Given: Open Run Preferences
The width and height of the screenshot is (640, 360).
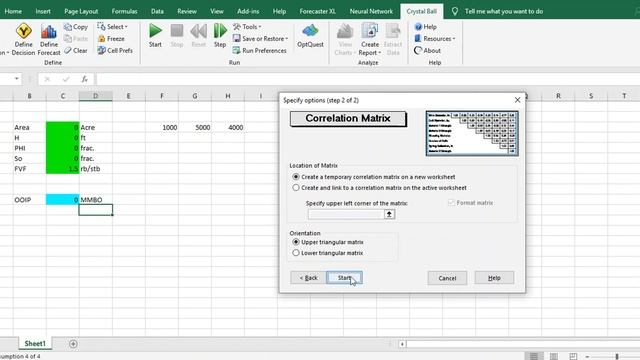Looking at the screenshot, I should pyautogui.click(x=260, y=51).
